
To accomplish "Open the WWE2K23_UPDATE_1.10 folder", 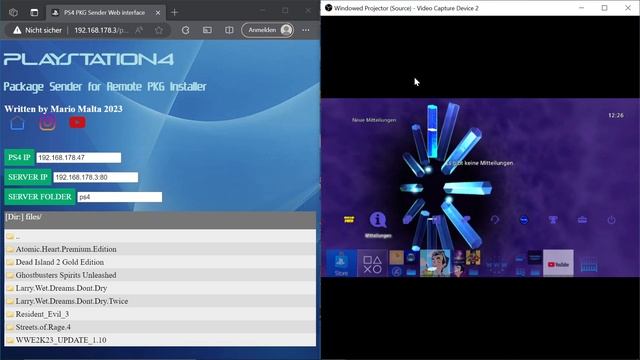I will pyautogui.click(x=160, y=340).
